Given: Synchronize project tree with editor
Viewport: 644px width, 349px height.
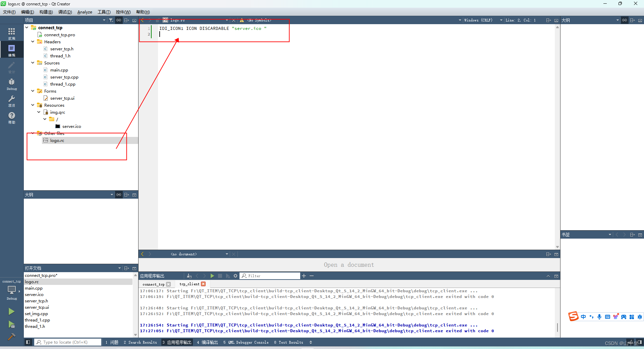Looking at the screenshot, I should (119, 20).
